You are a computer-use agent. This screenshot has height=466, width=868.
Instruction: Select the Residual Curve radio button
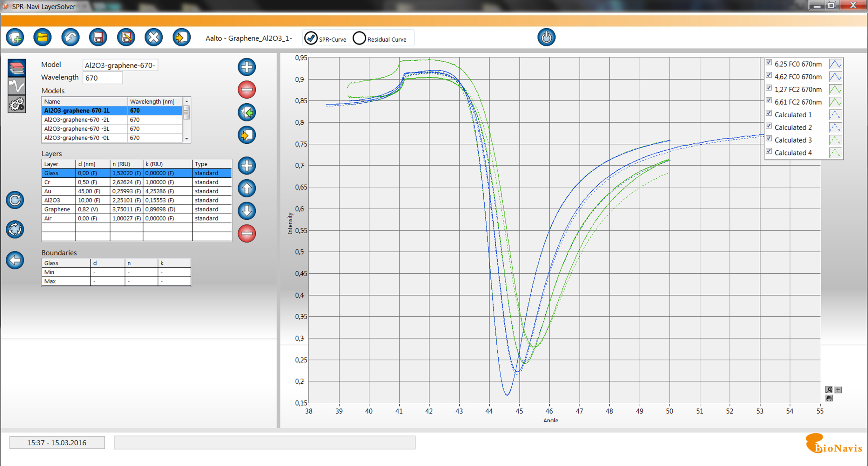tap(359, 38)
